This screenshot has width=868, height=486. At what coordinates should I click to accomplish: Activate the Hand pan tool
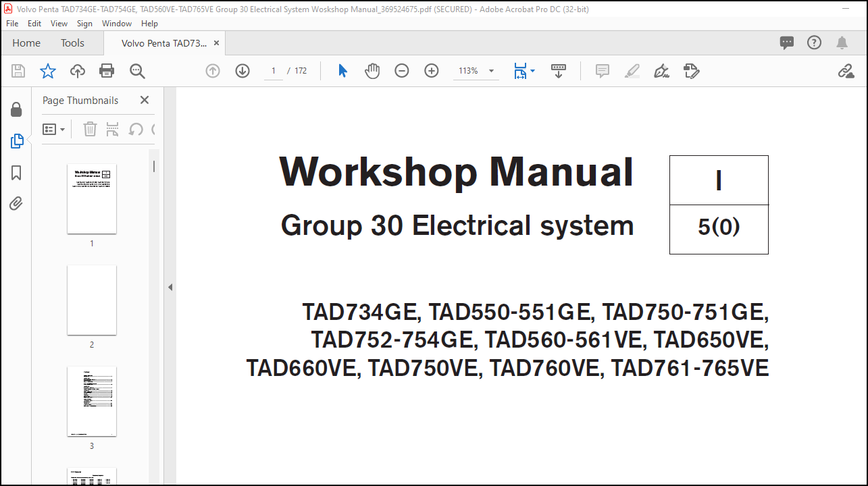[372, 71]
